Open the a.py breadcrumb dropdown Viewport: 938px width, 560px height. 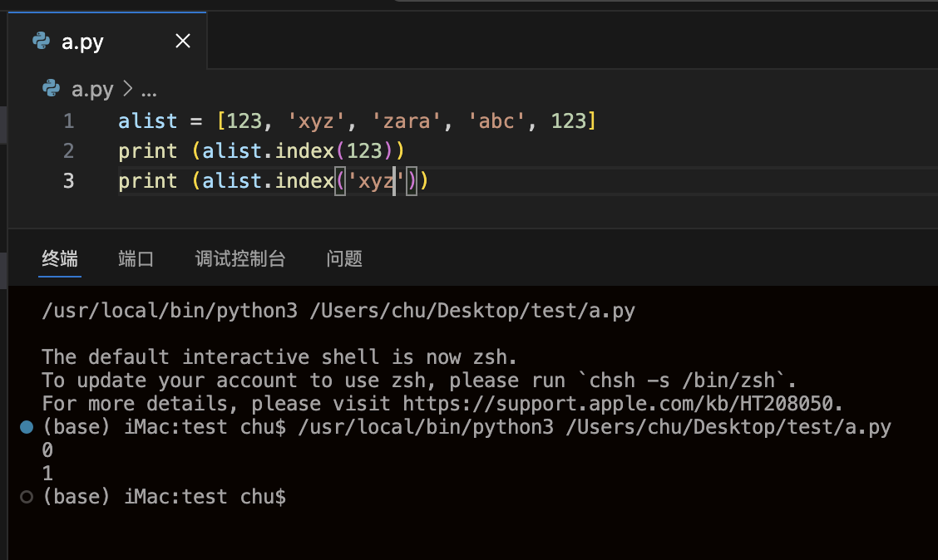click(x=92, y=89)
